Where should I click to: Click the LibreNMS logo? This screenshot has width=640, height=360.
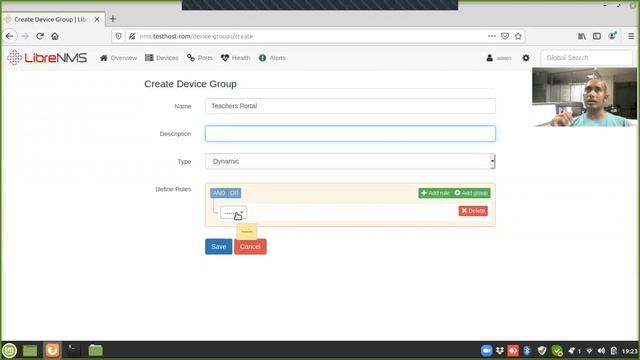[x=47, y=58]
